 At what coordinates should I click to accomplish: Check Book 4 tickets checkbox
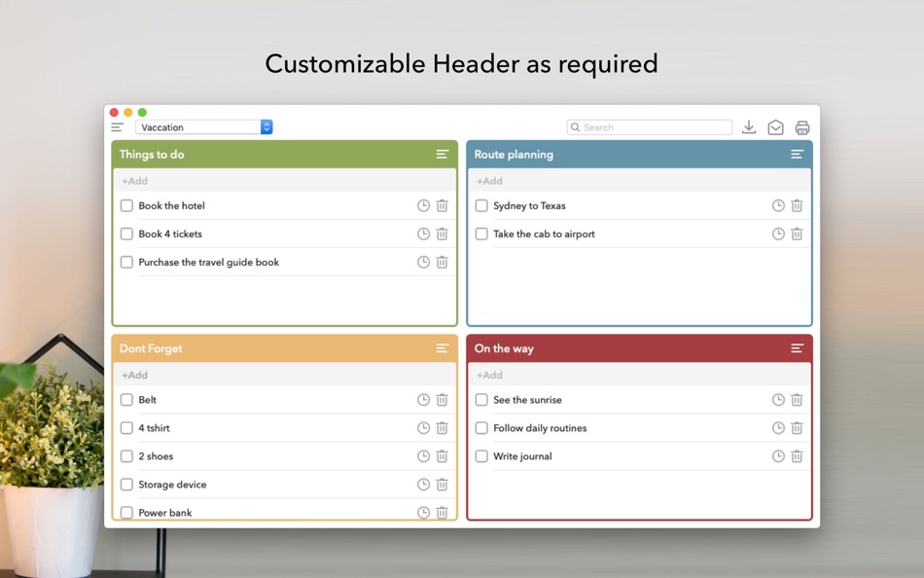pyautogui.click(x=126, y=235)
